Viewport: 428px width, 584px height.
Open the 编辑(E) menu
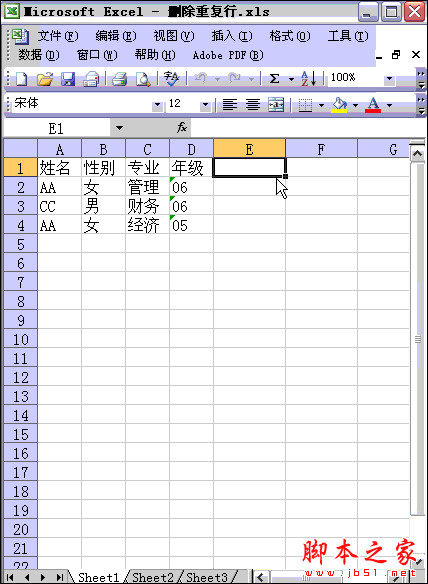(116, 36)
